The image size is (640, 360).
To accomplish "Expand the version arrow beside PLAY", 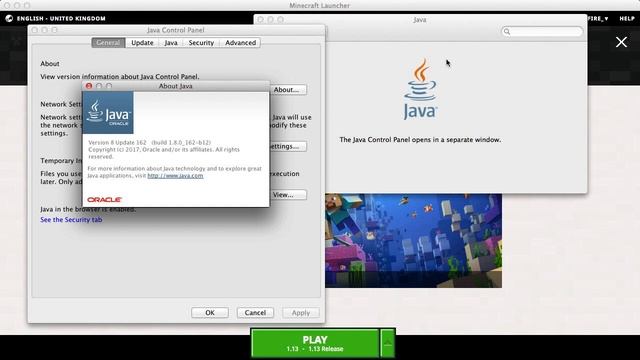I will point(388,343).
